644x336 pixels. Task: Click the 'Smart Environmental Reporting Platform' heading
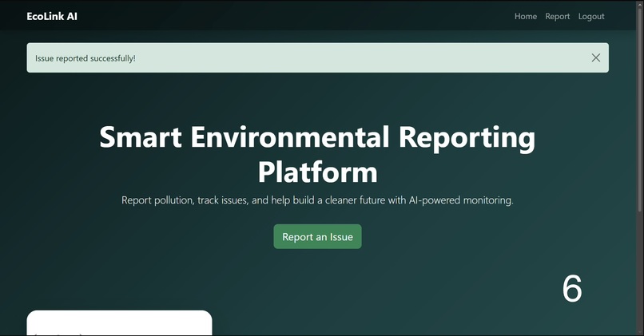[317, 154]
